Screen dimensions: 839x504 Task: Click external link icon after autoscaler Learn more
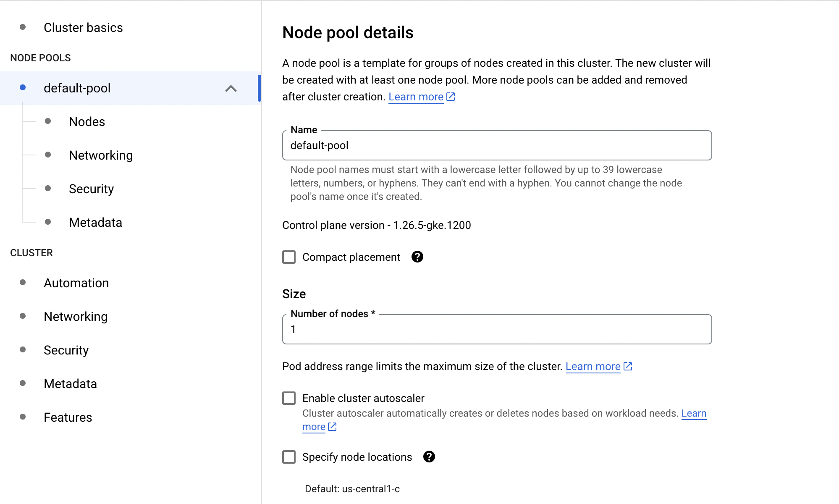click(x=332, y=427)
